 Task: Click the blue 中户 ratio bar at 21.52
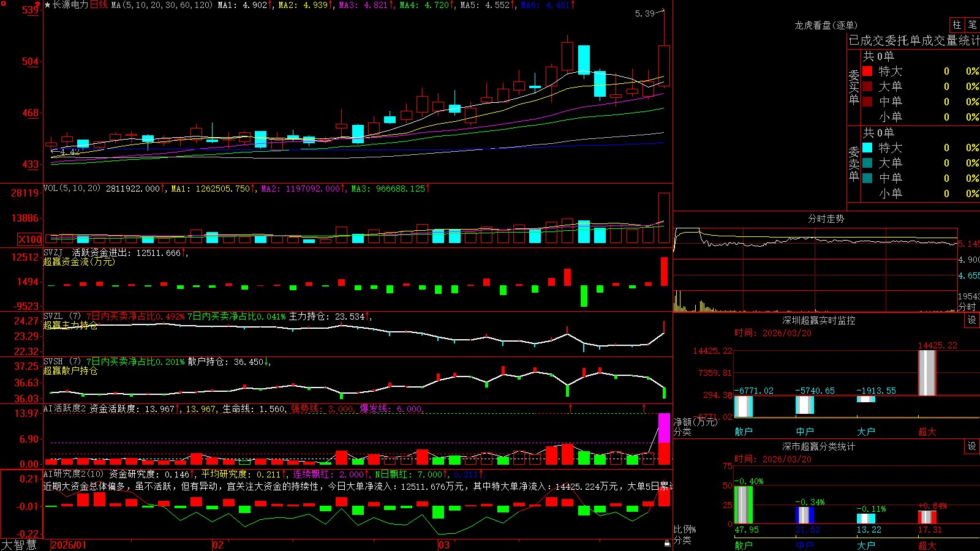coord(805,515)
